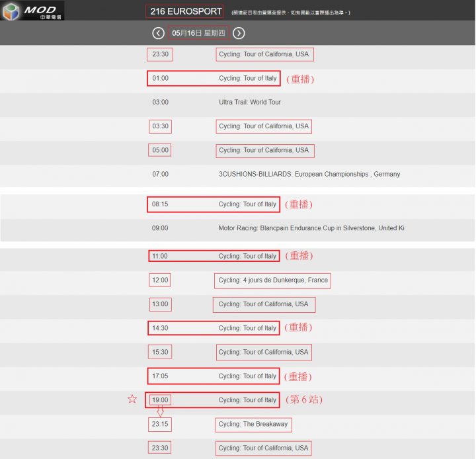476x459 pixels.
Task: Click the MOD Chunghwa Telecom logo
Action: (32, 11)
